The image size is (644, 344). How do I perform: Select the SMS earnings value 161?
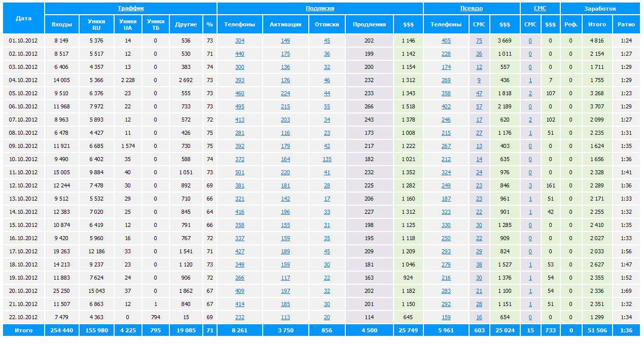click(550, 185)
